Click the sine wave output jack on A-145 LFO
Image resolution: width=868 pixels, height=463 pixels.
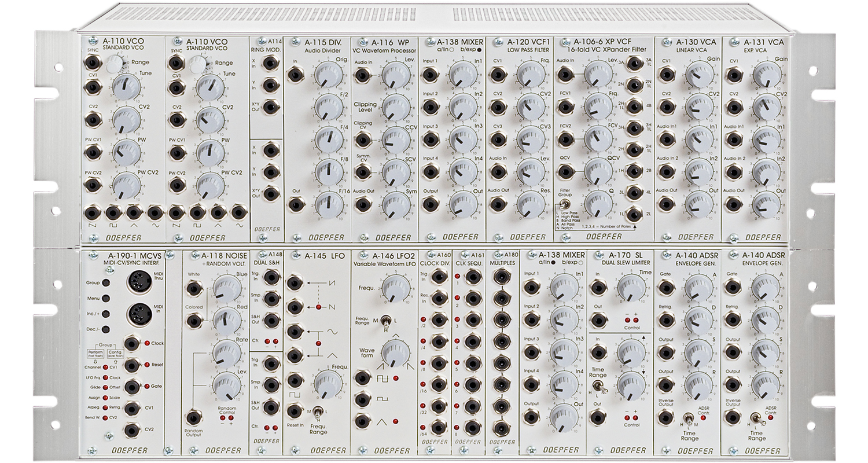tap(295, 331)
